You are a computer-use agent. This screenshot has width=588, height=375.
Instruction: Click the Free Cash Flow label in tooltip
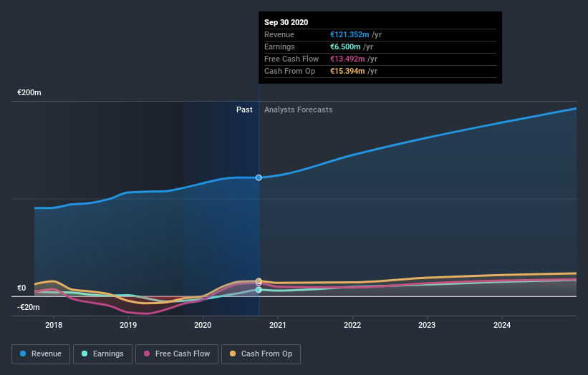pos(291,59)
